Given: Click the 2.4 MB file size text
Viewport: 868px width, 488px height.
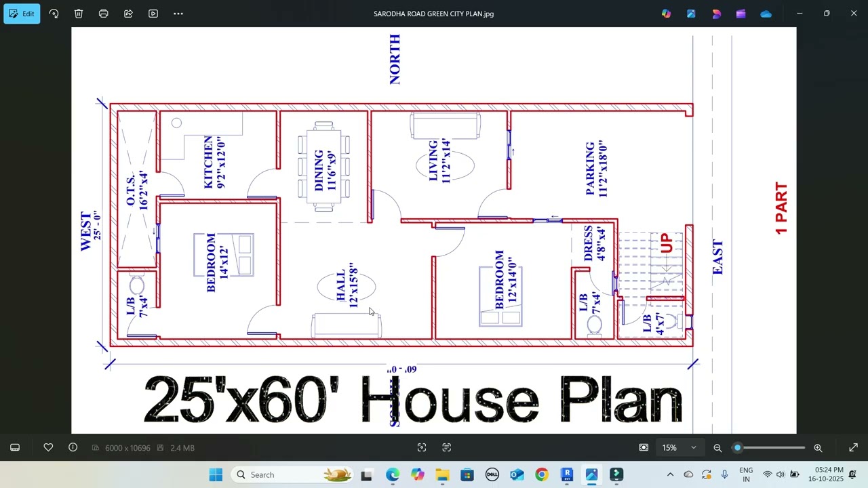Looking at the screenshot, I should (x=181, y=448).
